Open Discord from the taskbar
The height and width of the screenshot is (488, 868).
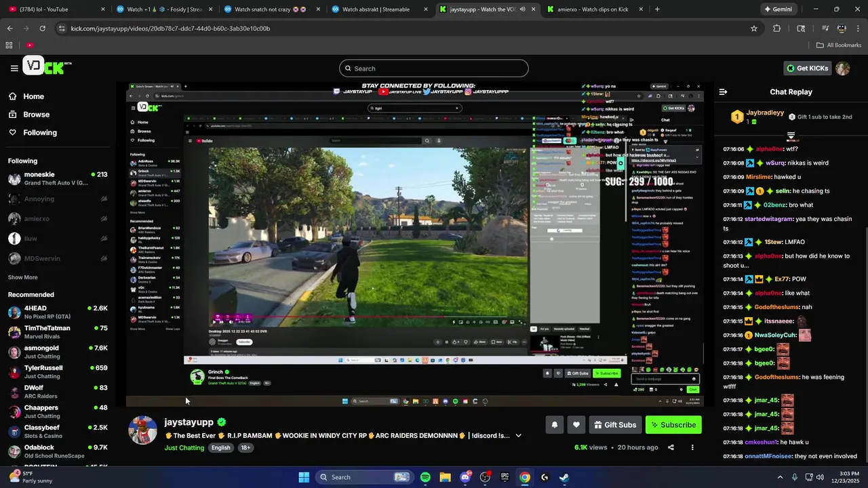click(x=465, y=477)
